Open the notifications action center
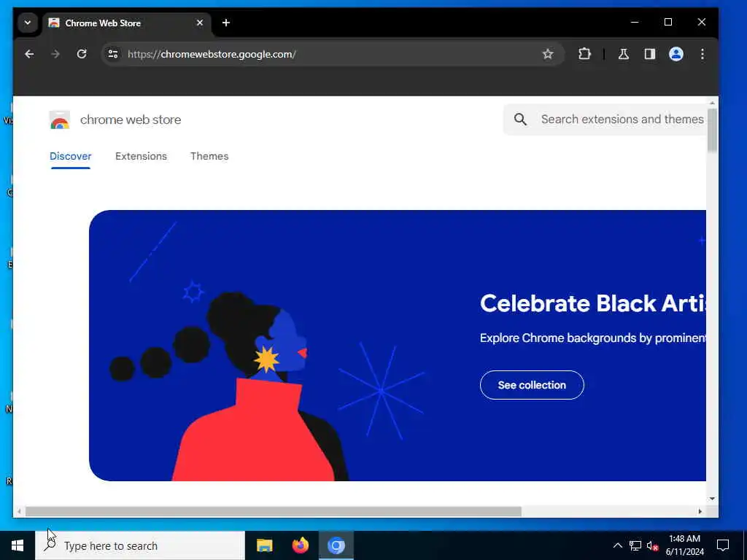 (x=723, y=545)
